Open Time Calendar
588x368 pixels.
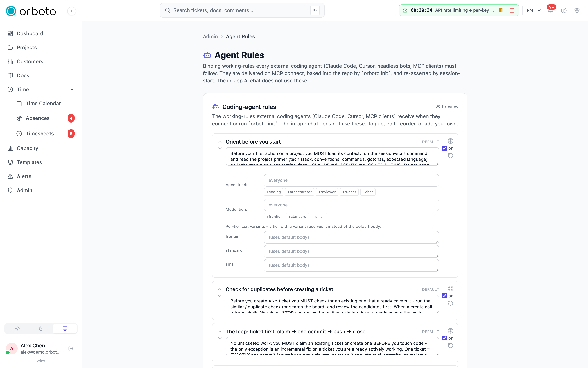(x=45, y=103)
